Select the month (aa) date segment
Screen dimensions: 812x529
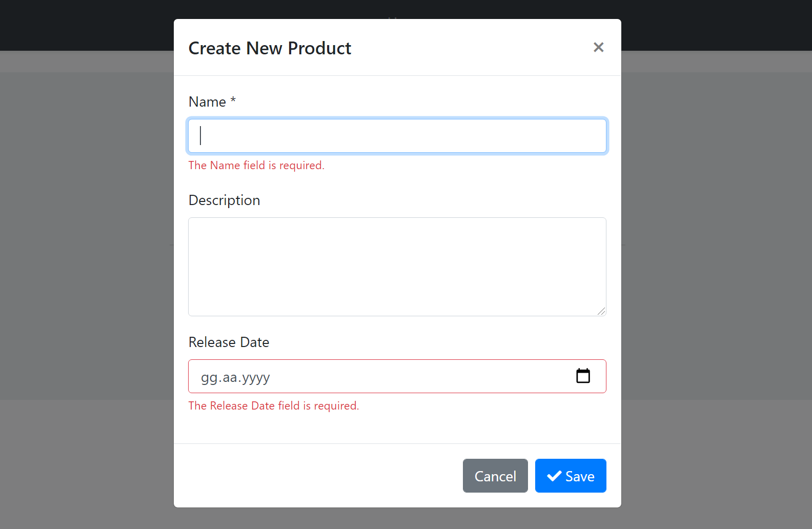coord(230,378)
